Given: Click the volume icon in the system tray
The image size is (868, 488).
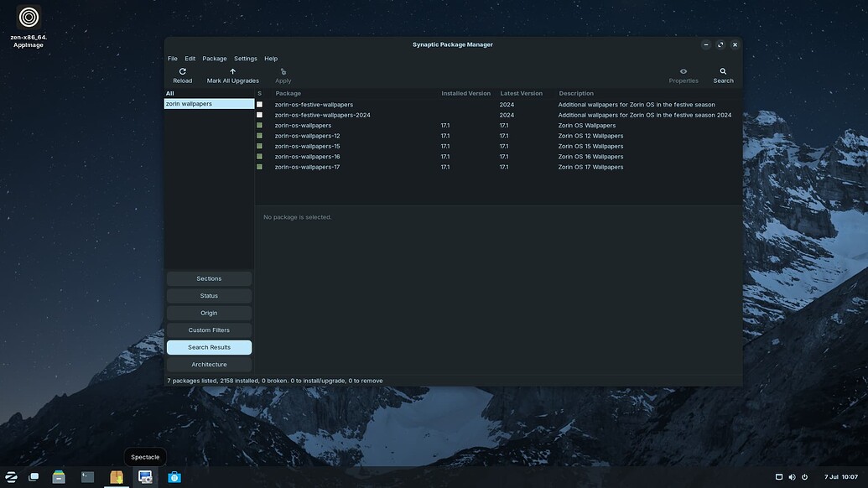Looking at the screenshot, I should pyautogui.click(x=789, y=475).
